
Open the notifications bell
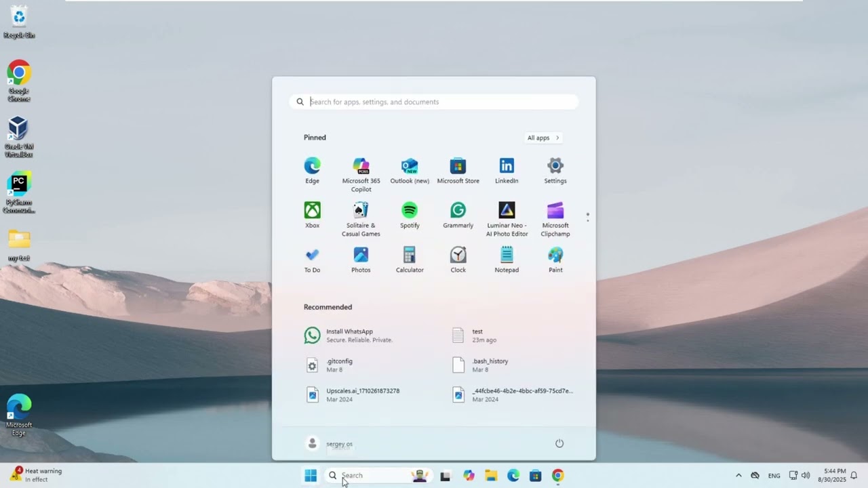coord(854,476)
